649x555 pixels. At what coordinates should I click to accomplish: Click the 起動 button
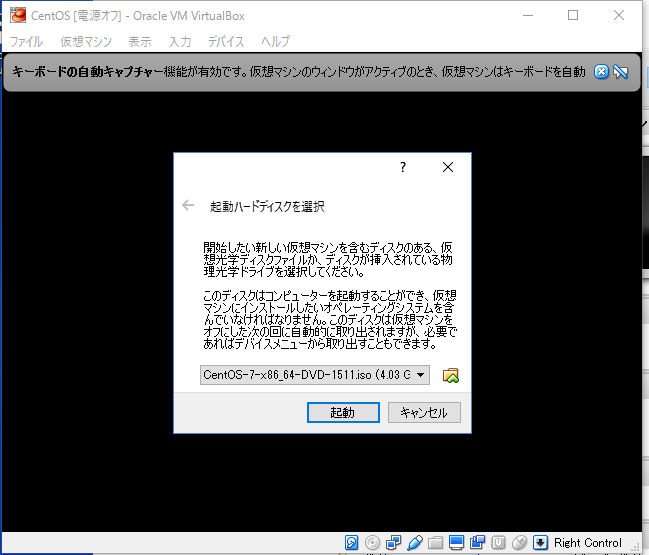point(343,413)
